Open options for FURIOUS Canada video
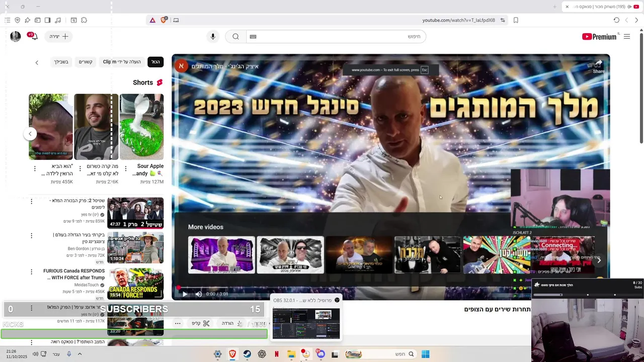This screenshot has width=644, height=362. [31, 272]
